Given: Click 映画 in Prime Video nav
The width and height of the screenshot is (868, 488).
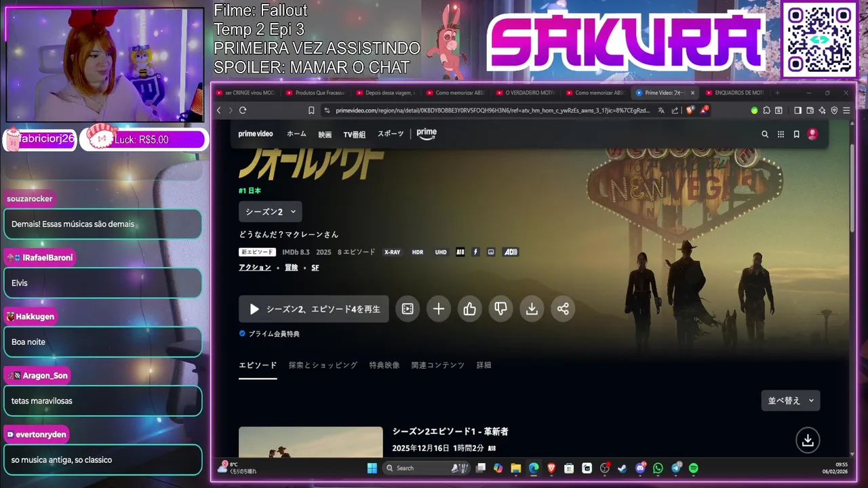Looking at the screenshot, I should click(x=325, y=134).
